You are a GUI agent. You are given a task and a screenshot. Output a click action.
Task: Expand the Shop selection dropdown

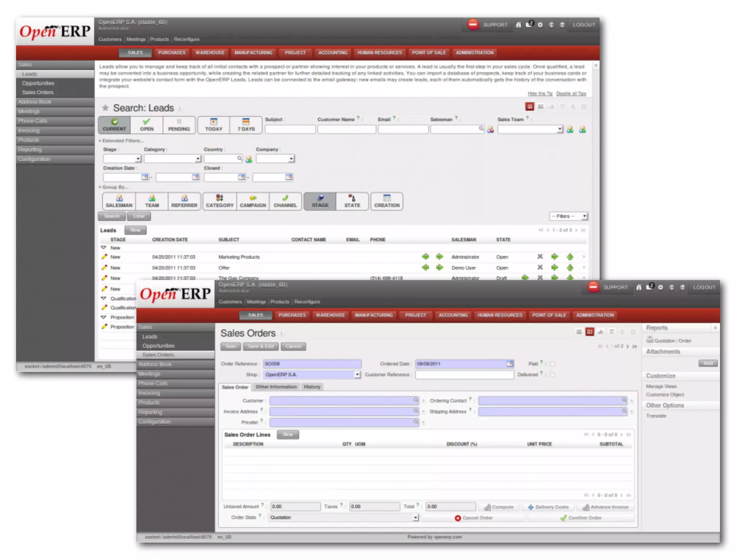(x=357, y=375)
